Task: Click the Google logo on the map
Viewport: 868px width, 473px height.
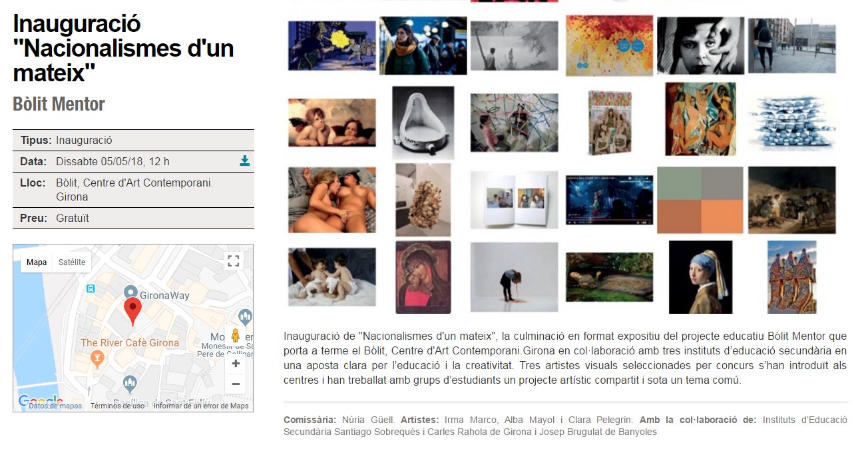Action: click(x=40, y=400)
